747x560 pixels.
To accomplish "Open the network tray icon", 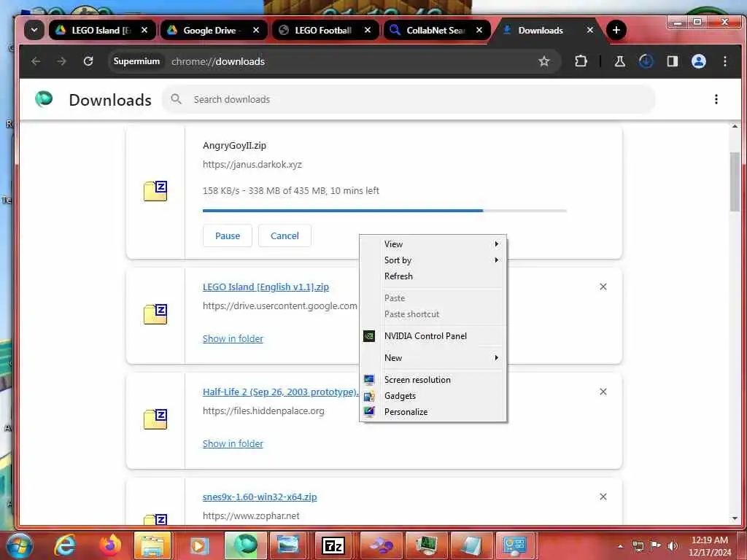I will click(x=638, y=546).
